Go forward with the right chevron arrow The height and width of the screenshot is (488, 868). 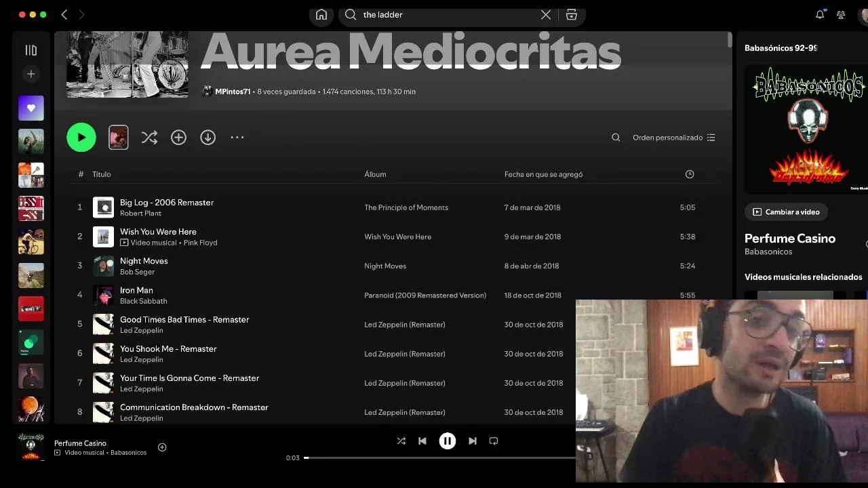coord(81,14)
